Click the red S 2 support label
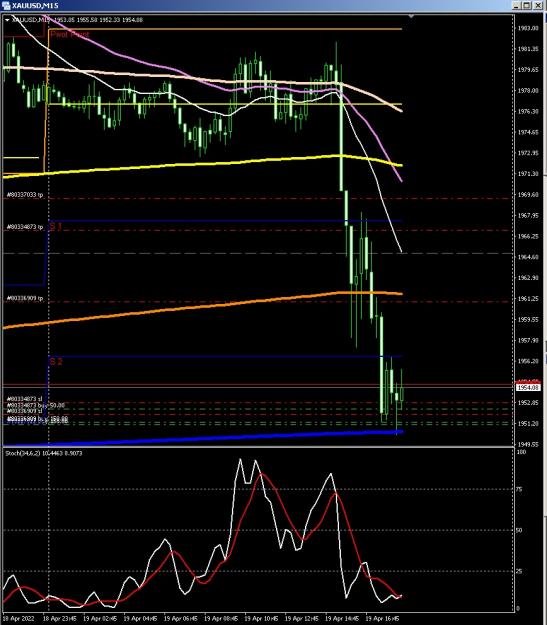 pyautogui.click(x=56, y=361)
